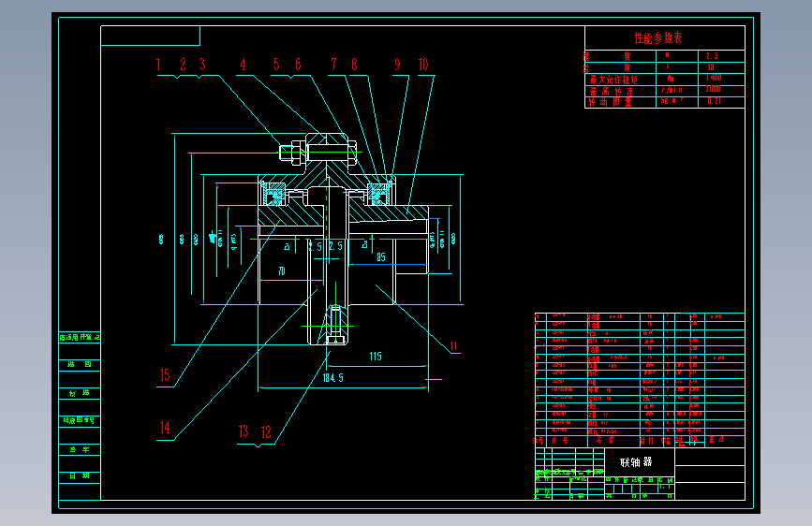Select the part callout number 13
Image resolution: width=812 pixels, height=526 pixels.
244,431
